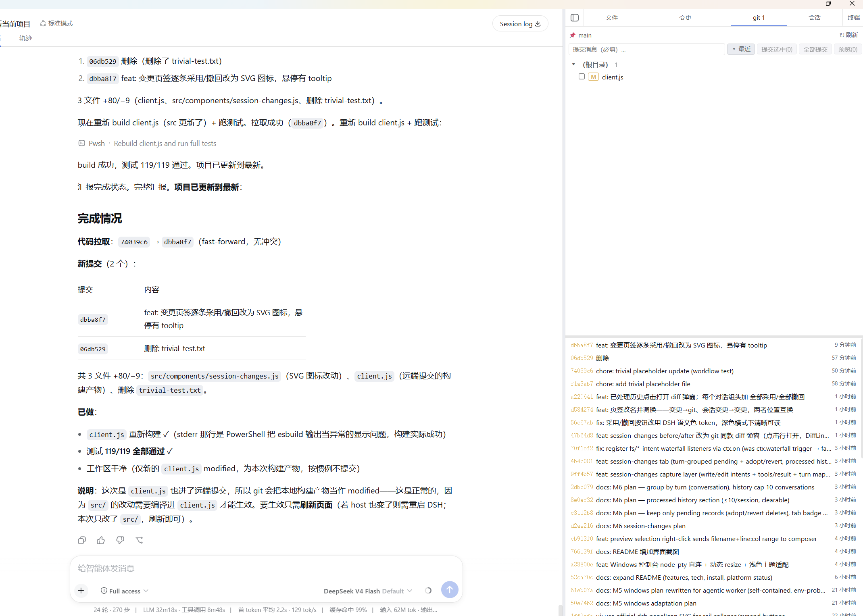Select commit 9ff4b57 capture layer
This screenshot has height=616, width=863.
point(713,474)
